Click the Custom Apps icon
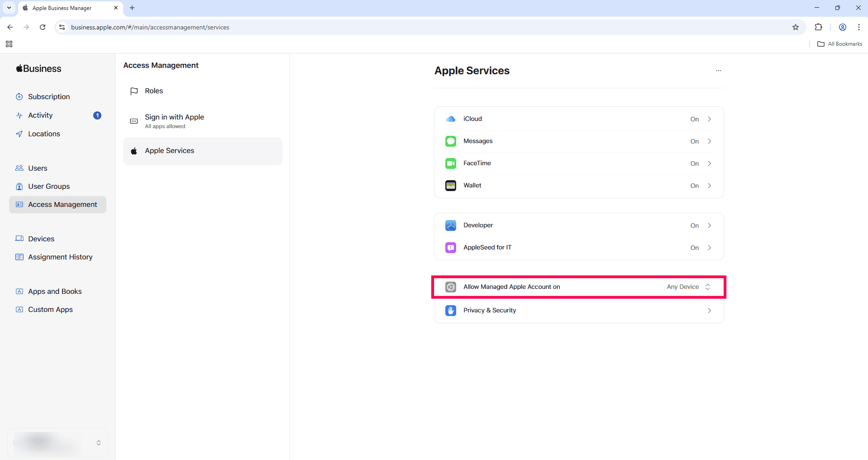The width and height of the screenshot is (868, 460). tap(19, 310)
